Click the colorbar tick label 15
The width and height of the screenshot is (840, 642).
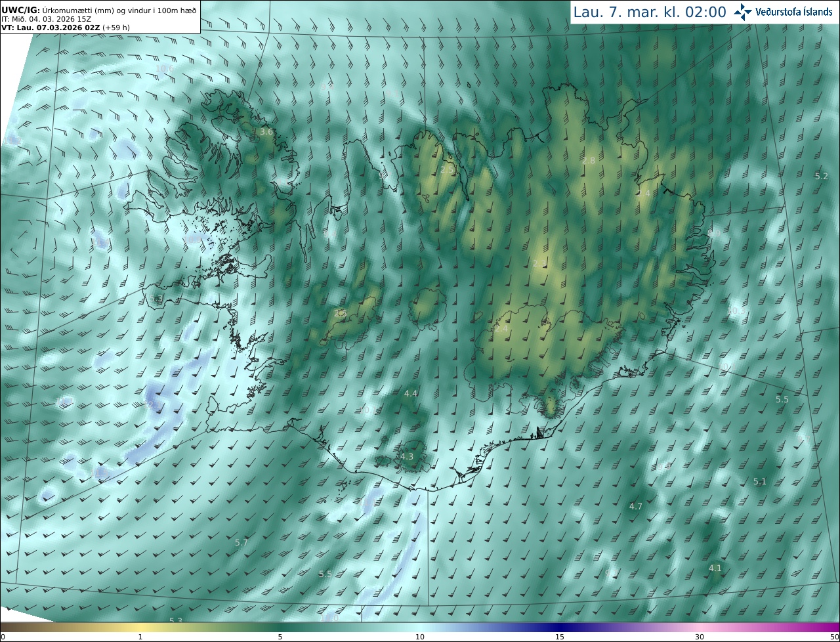coord(560,637)
